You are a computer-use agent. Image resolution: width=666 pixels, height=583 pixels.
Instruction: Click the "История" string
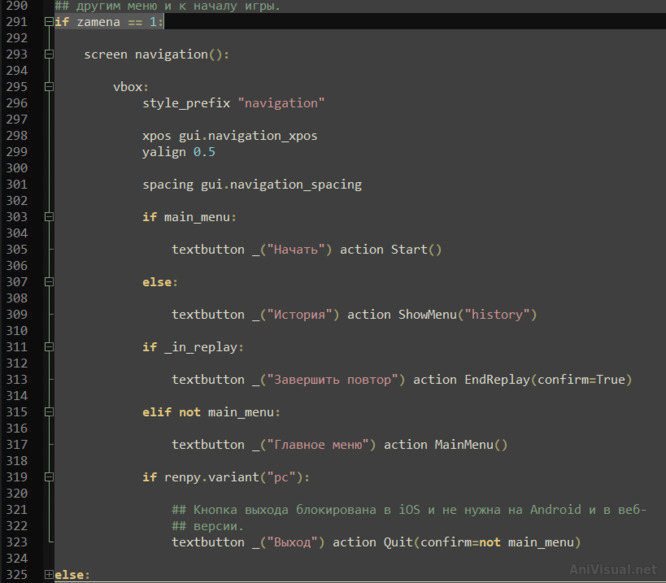[x=299, y=315]
